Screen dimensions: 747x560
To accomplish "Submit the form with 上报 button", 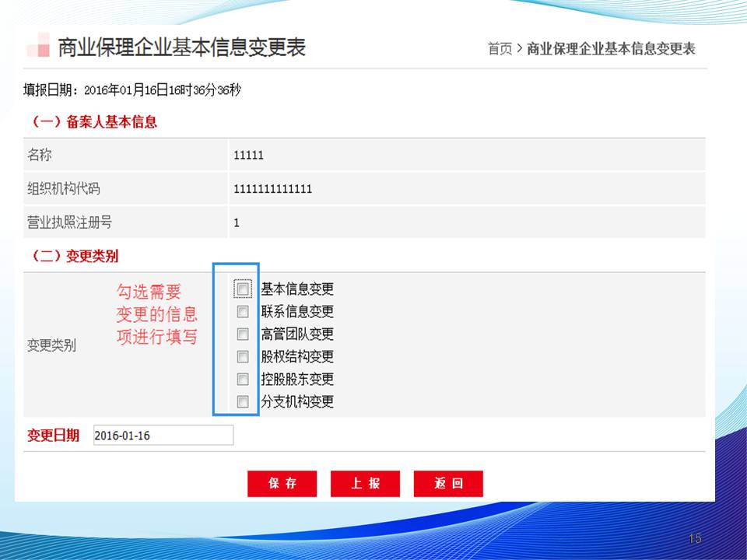I will [x=365, y=483].
